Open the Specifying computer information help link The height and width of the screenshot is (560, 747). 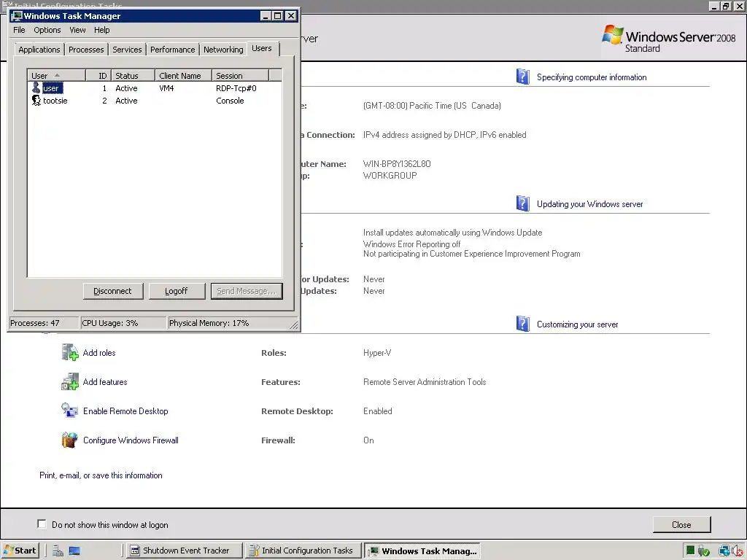(592, 77)
